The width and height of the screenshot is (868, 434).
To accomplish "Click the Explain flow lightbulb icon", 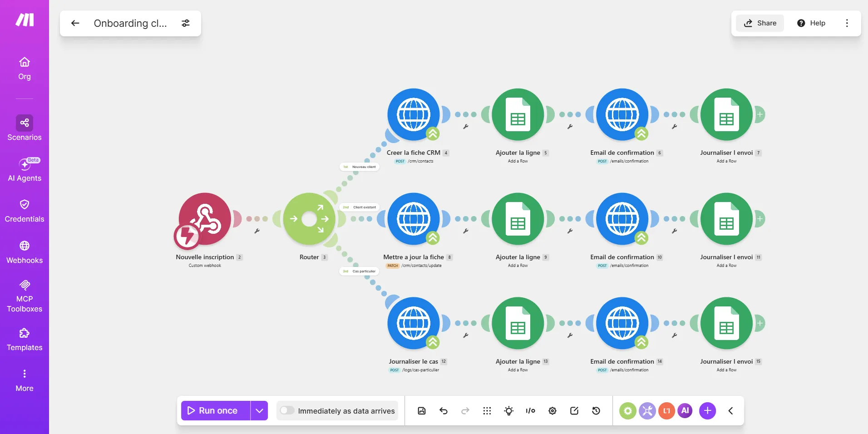I will (509, 411).
